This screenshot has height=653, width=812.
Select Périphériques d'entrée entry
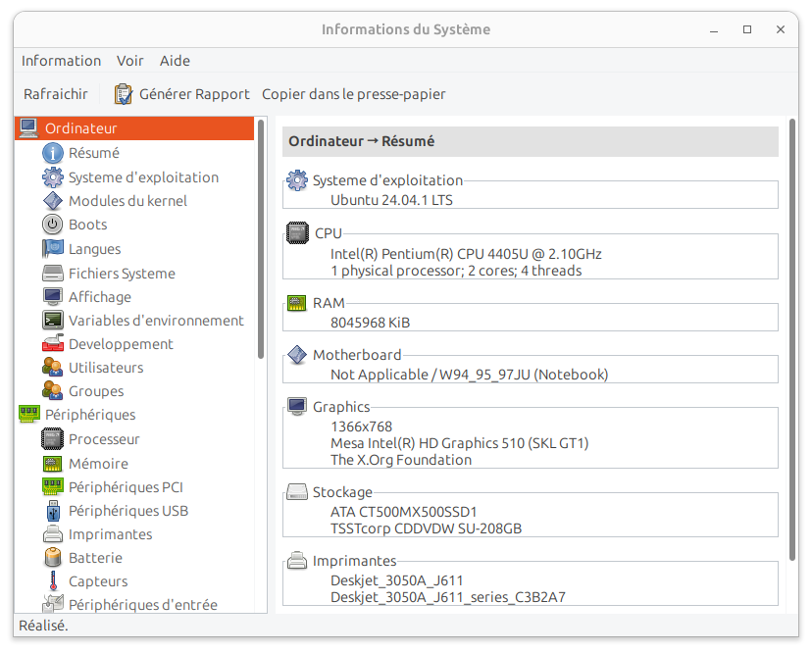[143, 604]
